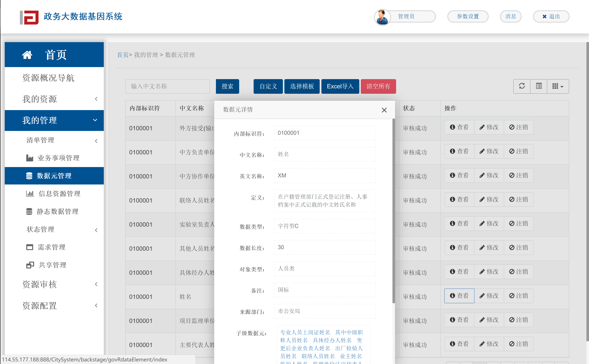Click the 需求管理 panel icon
This screenshot has height=364, width=589.
coord(29,247)
